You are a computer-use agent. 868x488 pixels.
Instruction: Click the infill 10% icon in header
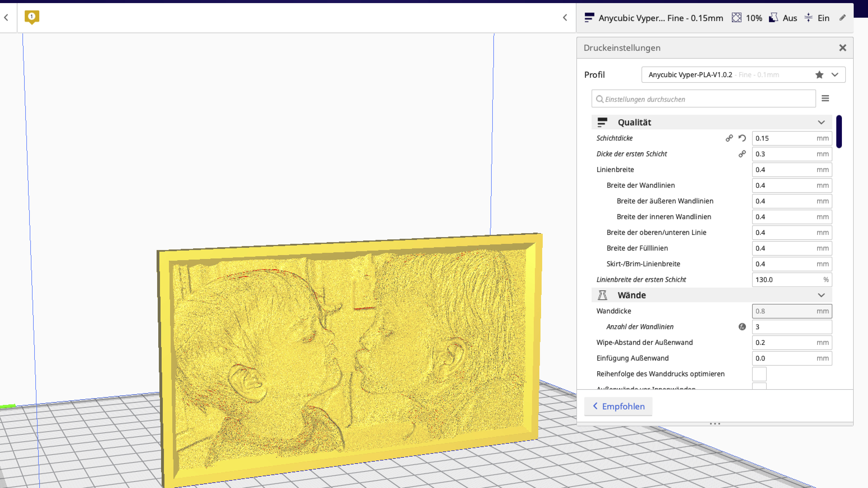click(737, 18)
